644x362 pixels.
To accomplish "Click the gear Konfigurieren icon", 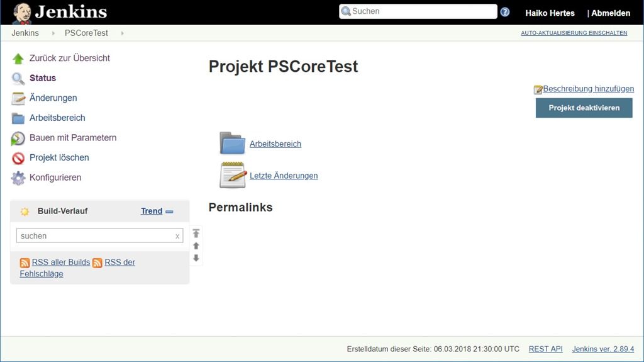I will point(18,178).
